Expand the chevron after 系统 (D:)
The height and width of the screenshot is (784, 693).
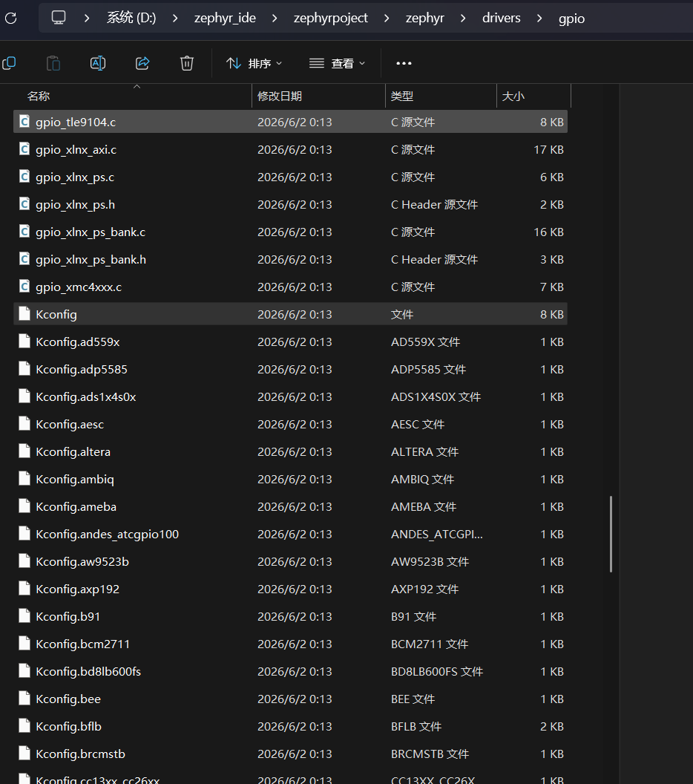(x=175, y=19)
